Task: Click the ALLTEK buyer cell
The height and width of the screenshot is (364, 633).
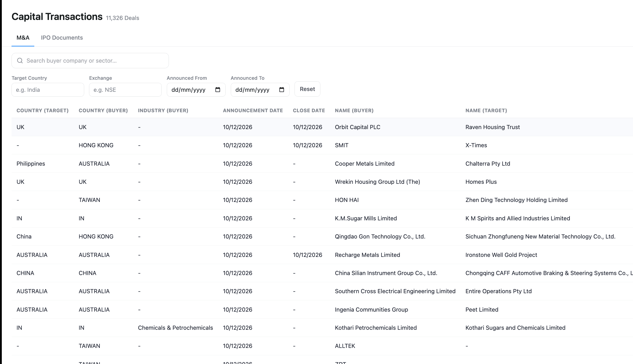Action: [x=345, y=346]
